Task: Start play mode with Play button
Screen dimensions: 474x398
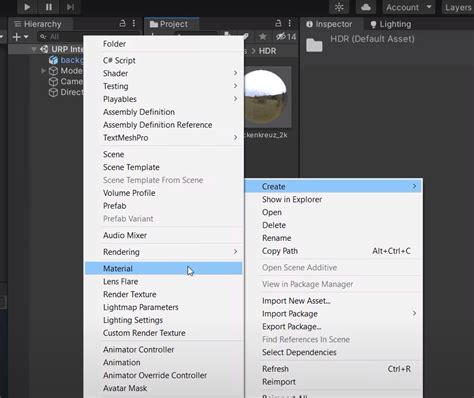Action: tap(27, 7)
